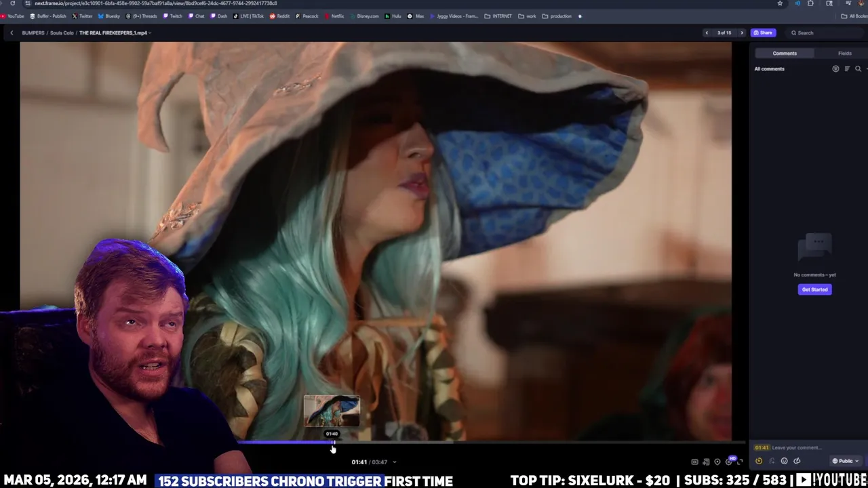Image resolution: width=868 pixels, height=488 pixels.
Task: Switch to the Fields tab
Action: [844, 53]
